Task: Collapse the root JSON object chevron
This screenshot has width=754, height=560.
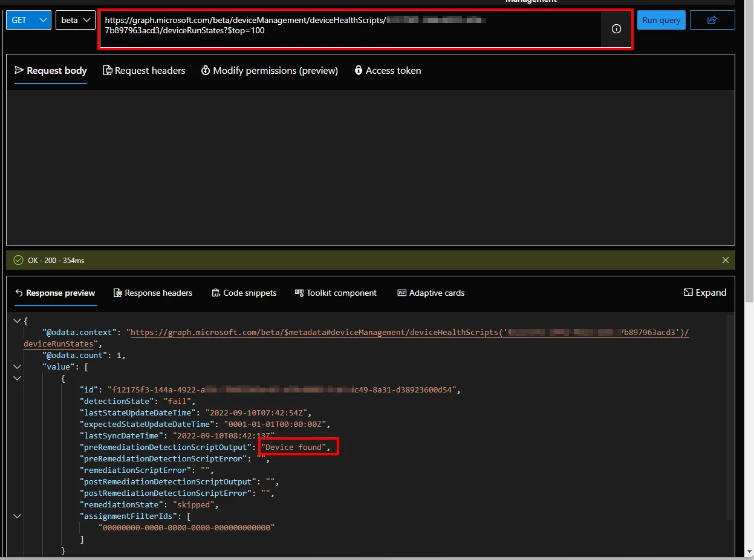Action: coord(17,321)
